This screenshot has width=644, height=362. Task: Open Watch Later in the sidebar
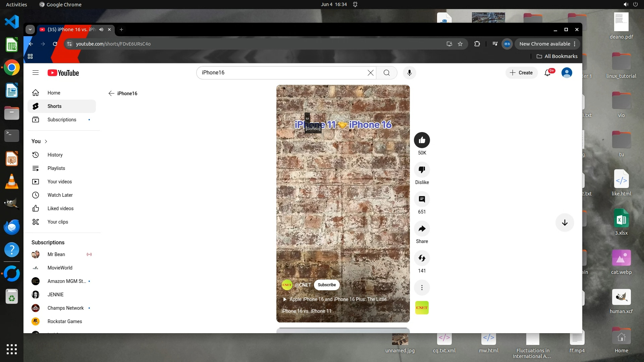[60, 195]
